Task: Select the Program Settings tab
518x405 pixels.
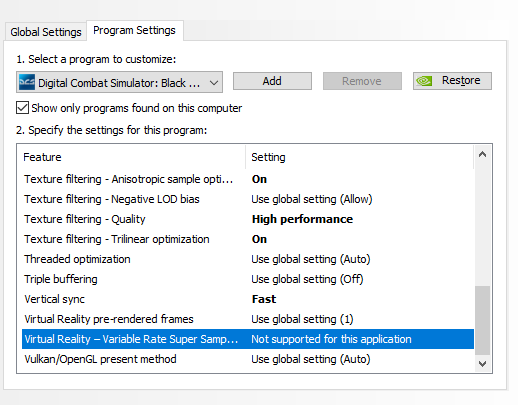Action: (134, 30)
